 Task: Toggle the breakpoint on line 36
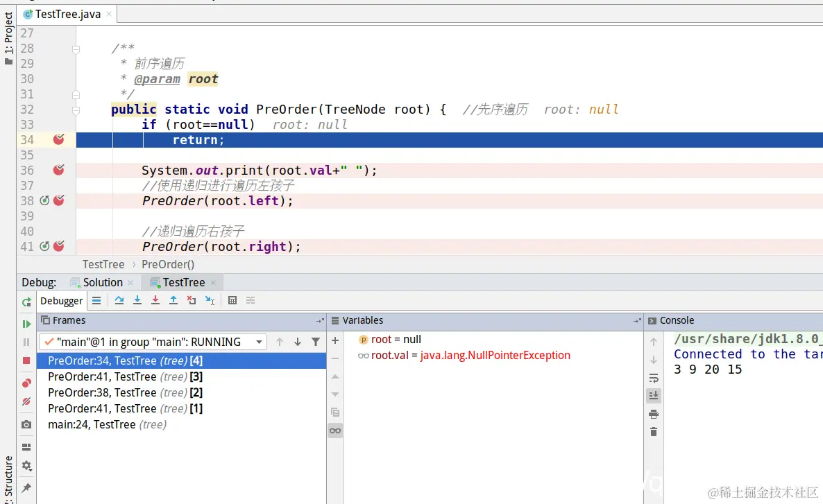(x=59, y=170)
